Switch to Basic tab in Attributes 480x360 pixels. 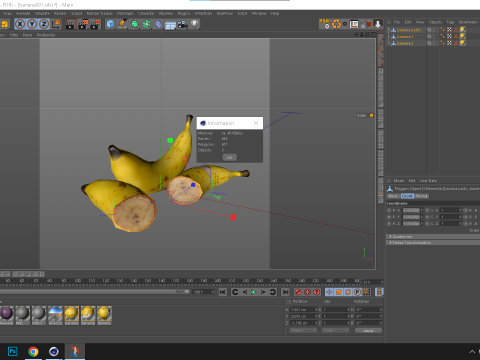(394, 196)
